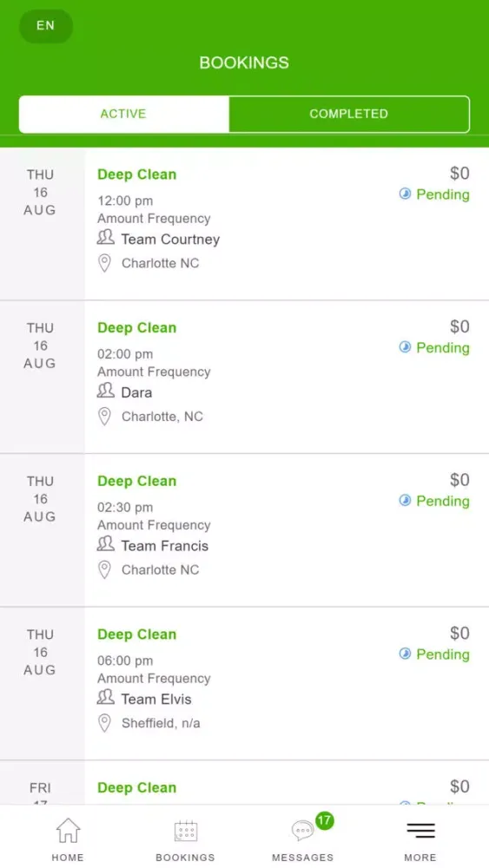Tap the team icon beside Dara
The image size is (489, 868).
point(105,391)
